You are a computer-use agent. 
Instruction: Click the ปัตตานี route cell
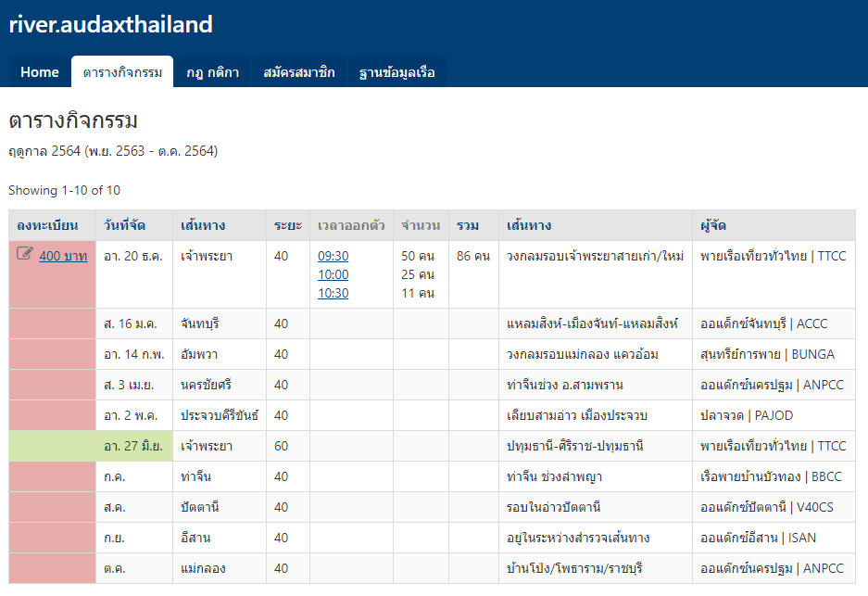[201, 507]
